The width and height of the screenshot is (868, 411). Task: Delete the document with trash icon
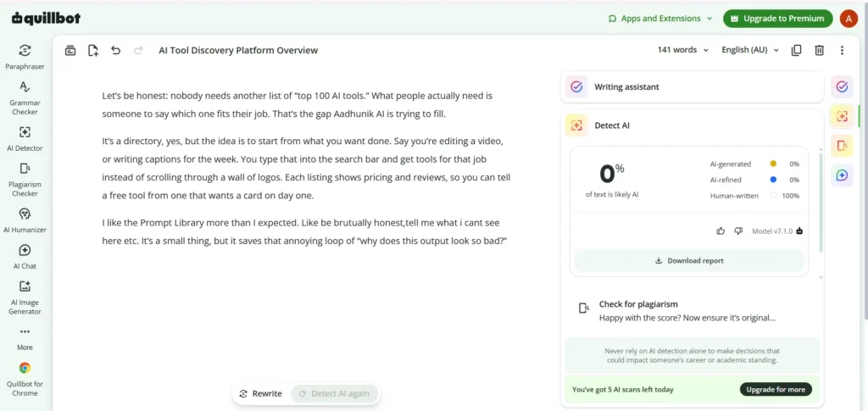click(x=820, y=50)
